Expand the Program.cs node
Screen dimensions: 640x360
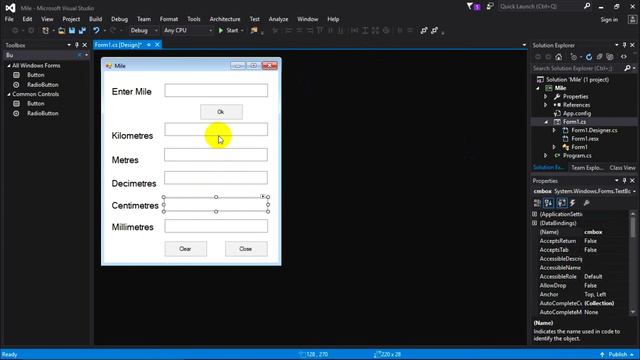546,156
